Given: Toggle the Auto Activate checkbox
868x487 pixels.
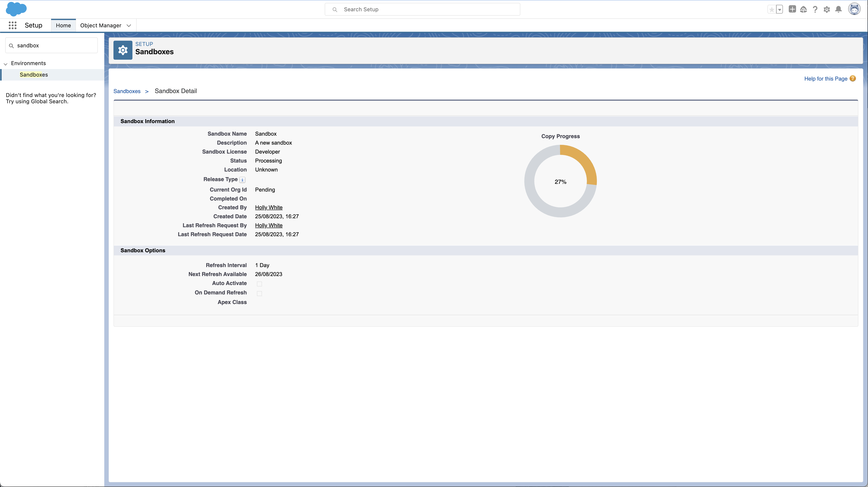Looking at the screenshot, I should pyautogui.click(x=259, y=284).
